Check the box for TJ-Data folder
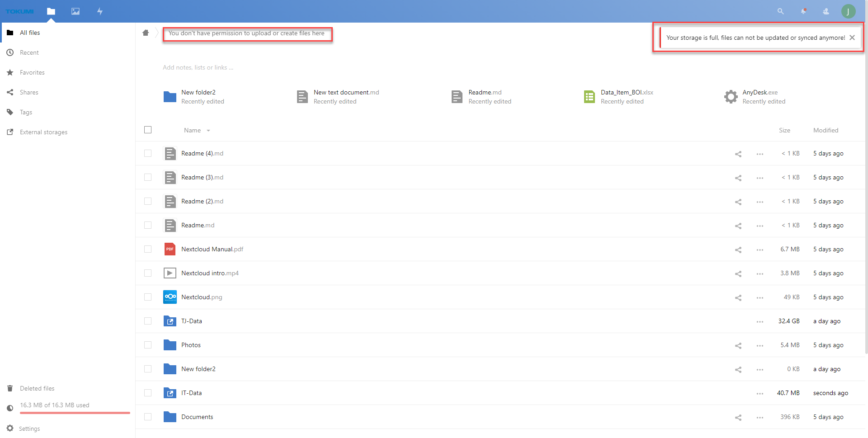 148,321
